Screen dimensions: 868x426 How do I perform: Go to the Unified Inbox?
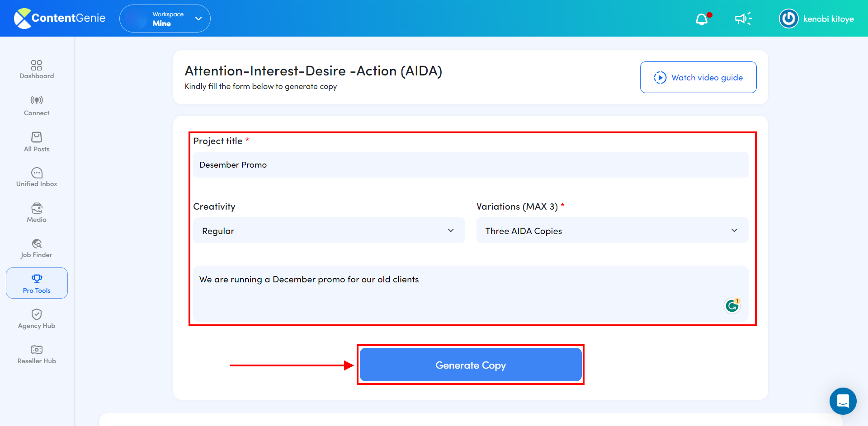[36, 177]
